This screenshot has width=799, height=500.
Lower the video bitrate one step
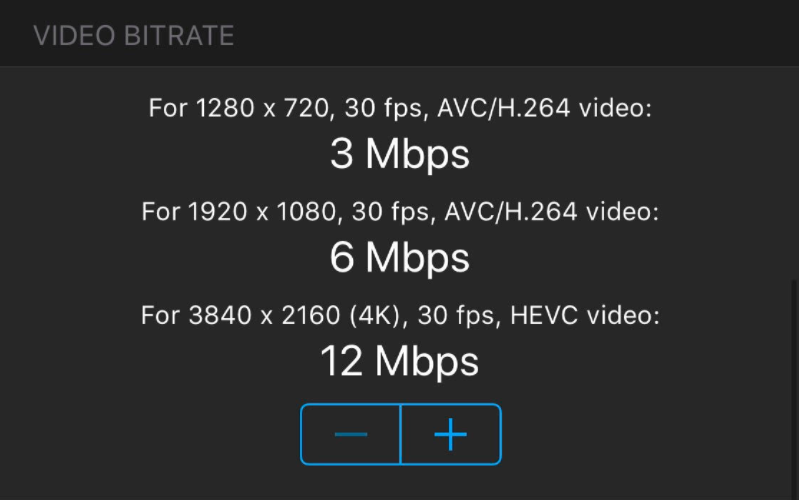[351, 434]
